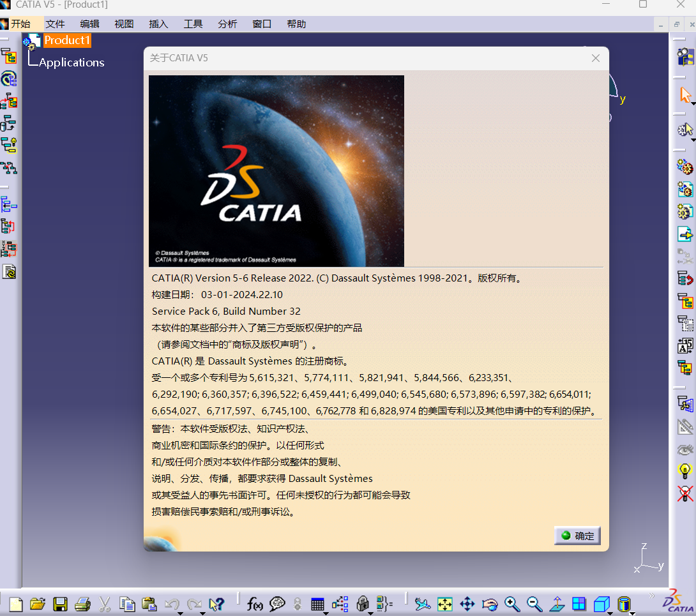This screenshot has width=696, height=616.
Task: Click the Paste clipboard icon
Action: 149,604
